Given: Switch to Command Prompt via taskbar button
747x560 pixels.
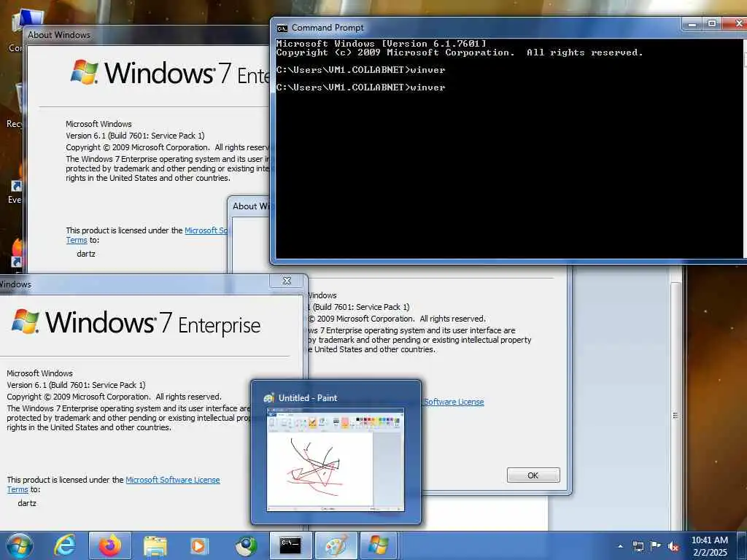Looking at the screenshot, I should (x=290, y=545).
